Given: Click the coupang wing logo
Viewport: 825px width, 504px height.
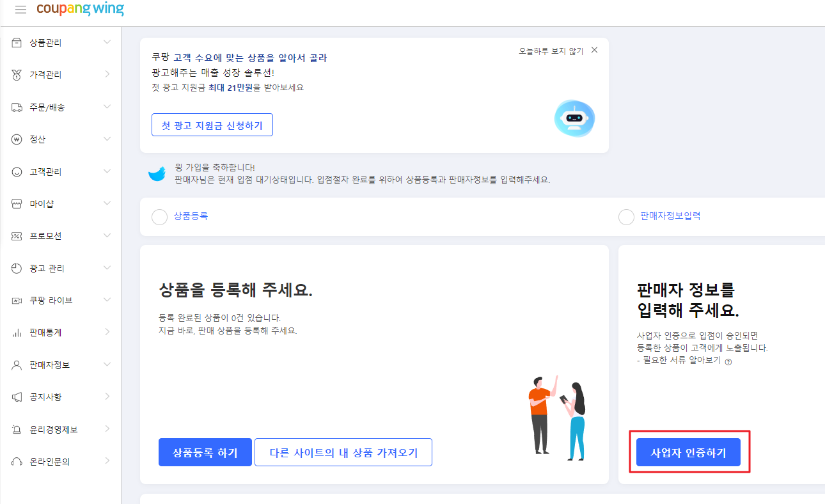Looking at the screenshot, I should tap(80, 10).
